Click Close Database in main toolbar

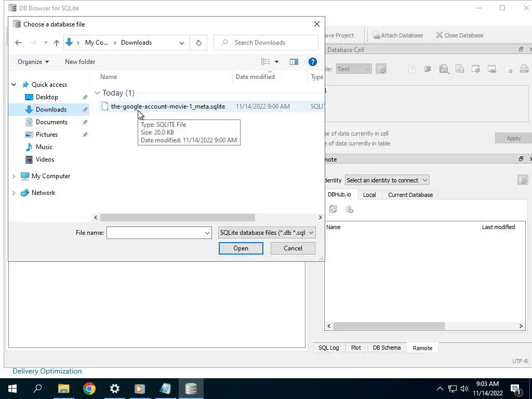click(x=460, y=35)
